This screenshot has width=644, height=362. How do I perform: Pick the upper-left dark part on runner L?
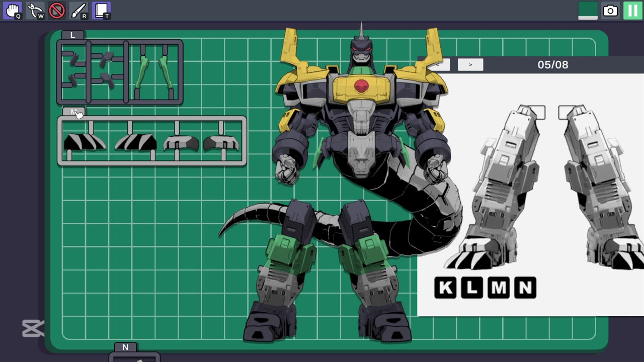point(73,60)
